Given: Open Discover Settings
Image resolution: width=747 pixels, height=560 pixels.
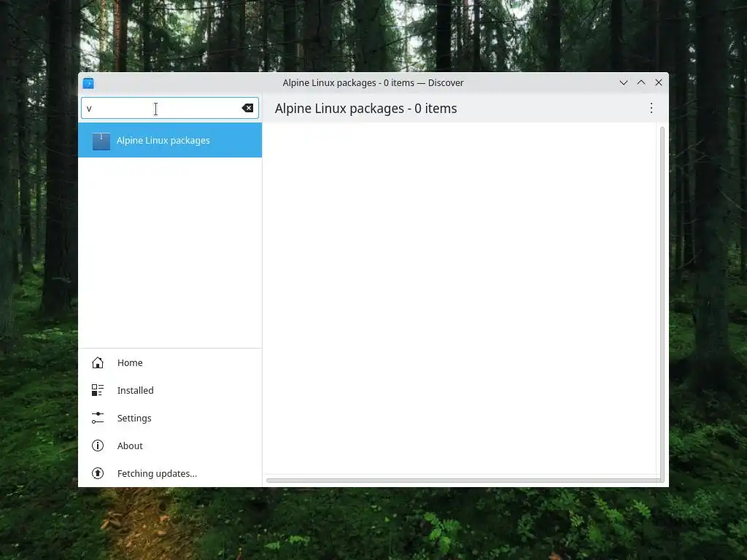Looking at the screenshot, I should point(170,418).
